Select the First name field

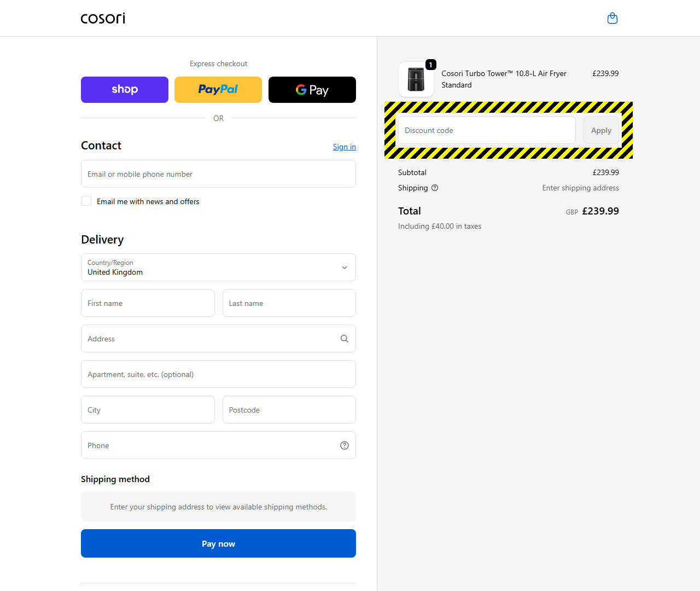(148, 303)
